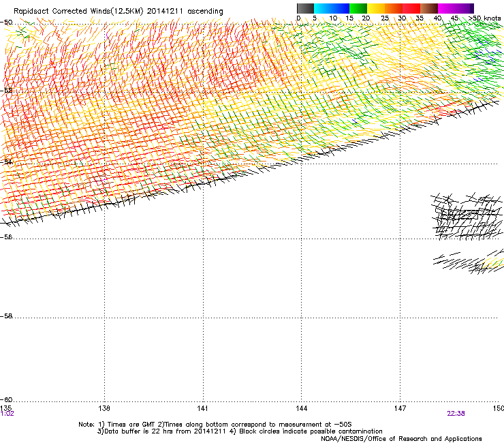Click the purple '22:38' time label

click(456, 414)
